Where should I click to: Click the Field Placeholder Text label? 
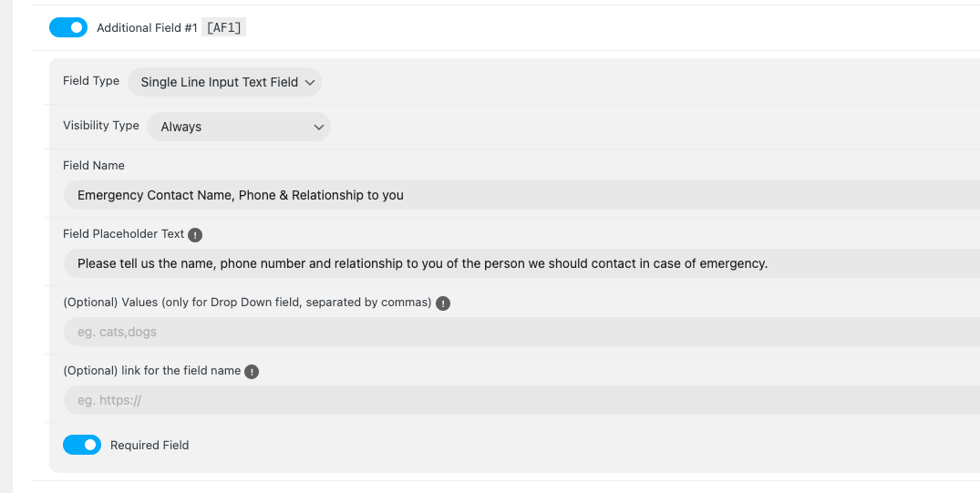click(124, 234)
